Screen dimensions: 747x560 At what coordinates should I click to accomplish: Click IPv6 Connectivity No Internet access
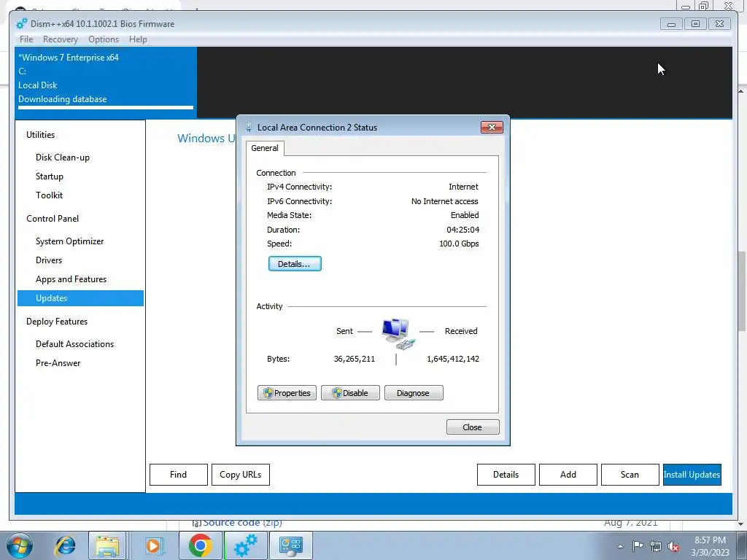click(x=444, y=201)
